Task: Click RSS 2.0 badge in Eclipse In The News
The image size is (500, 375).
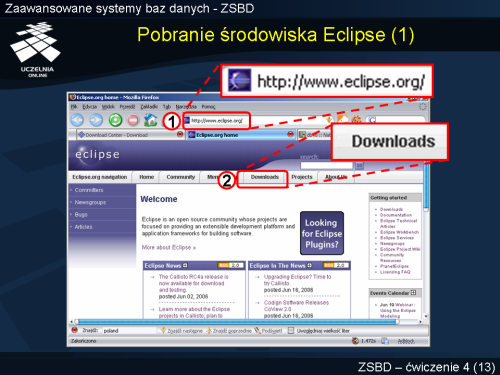Action: coord(336,265)
